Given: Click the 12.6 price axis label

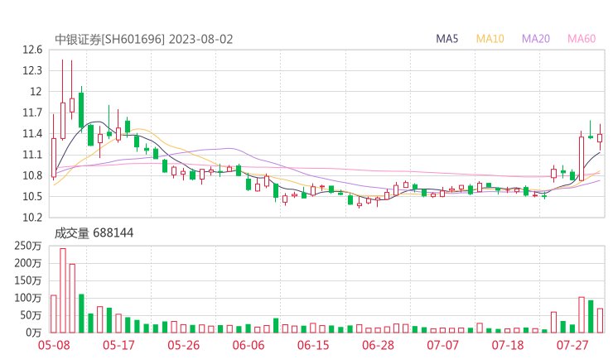Looking at the screenshot, I should click(32, 50).
